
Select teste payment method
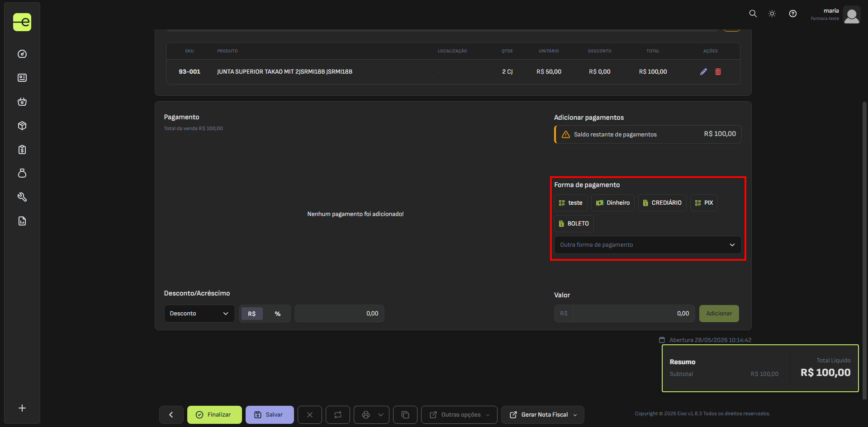(x=571, y=203)
